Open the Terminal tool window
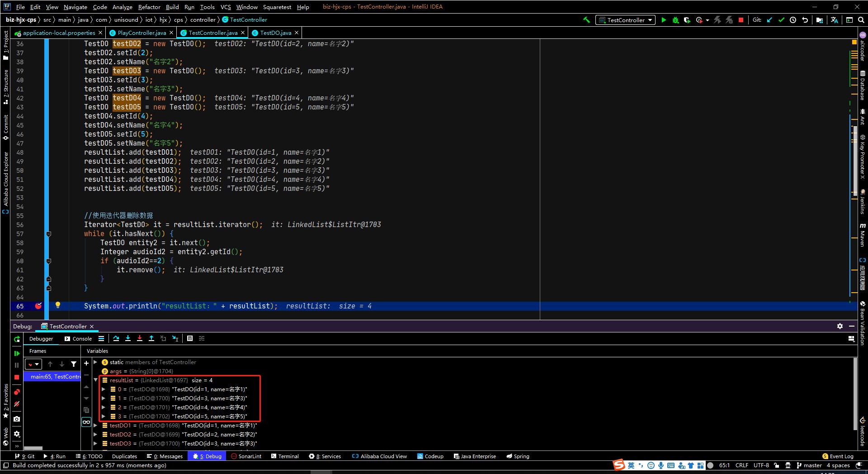The width and height of the screenshot is (868, 474). 285,456
